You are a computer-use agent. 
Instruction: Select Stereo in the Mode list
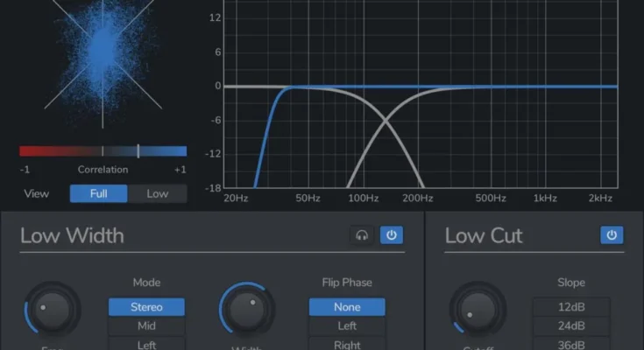pyautogui.click(x=146, y=307)
